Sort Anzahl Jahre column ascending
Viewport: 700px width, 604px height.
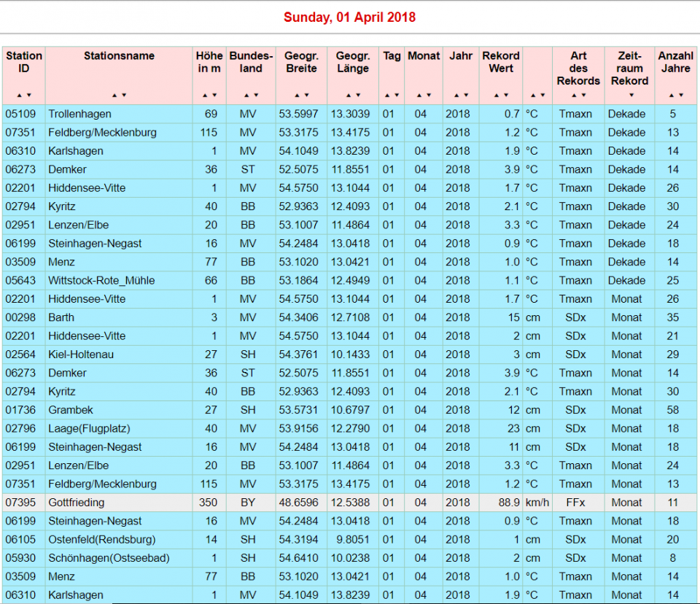coord(671,95)
